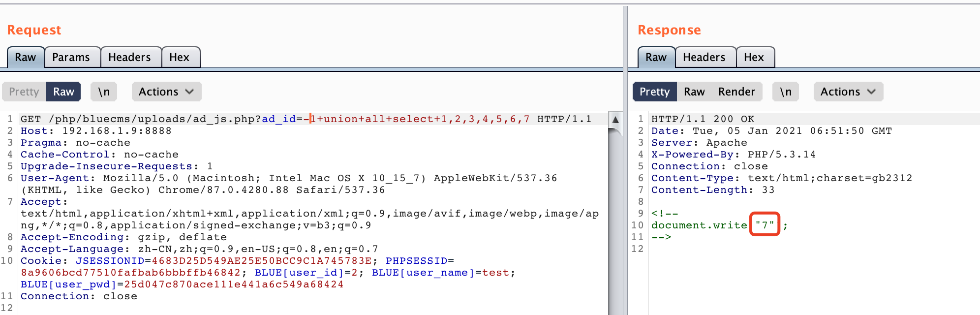Screen dimensions: 980x315
Task: Click the document.write line in response
Action: pyautogui.click(x=699, y=225)
